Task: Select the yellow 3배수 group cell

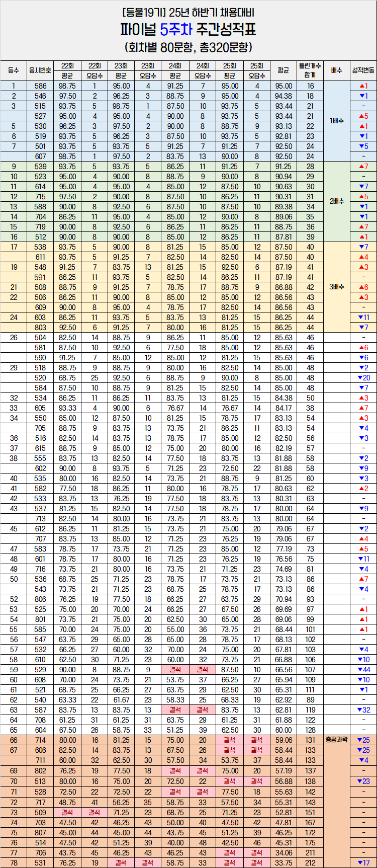Action: [336, 287]
